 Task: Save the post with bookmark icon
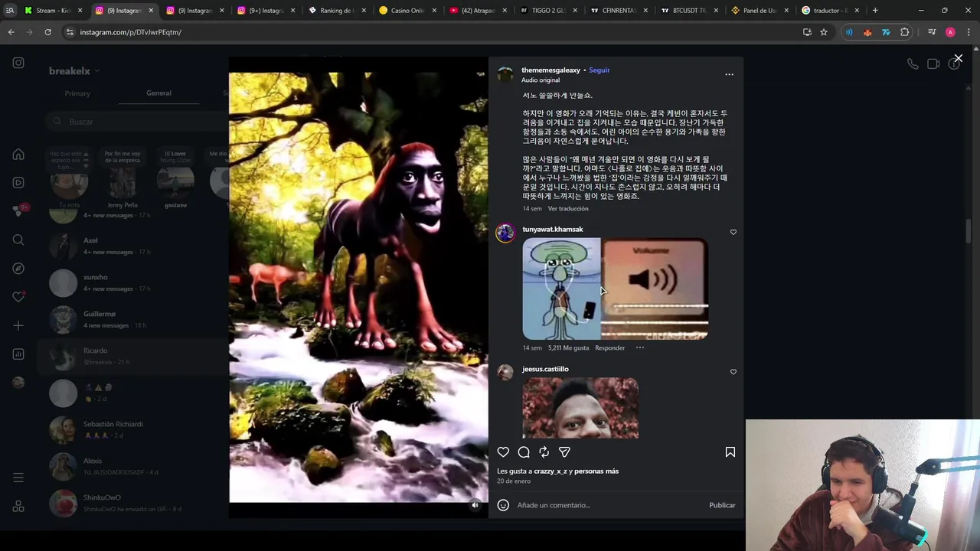click(x=730, y=452)
